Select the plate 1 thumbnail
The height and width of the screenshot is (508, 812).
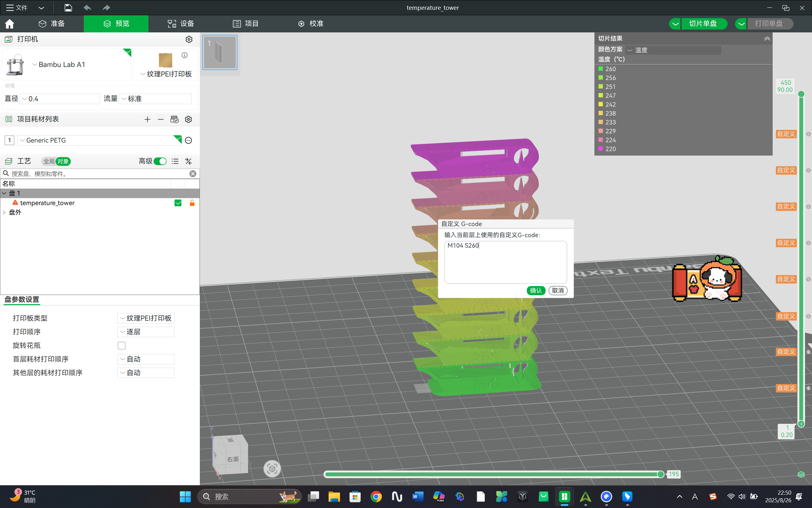220,52
